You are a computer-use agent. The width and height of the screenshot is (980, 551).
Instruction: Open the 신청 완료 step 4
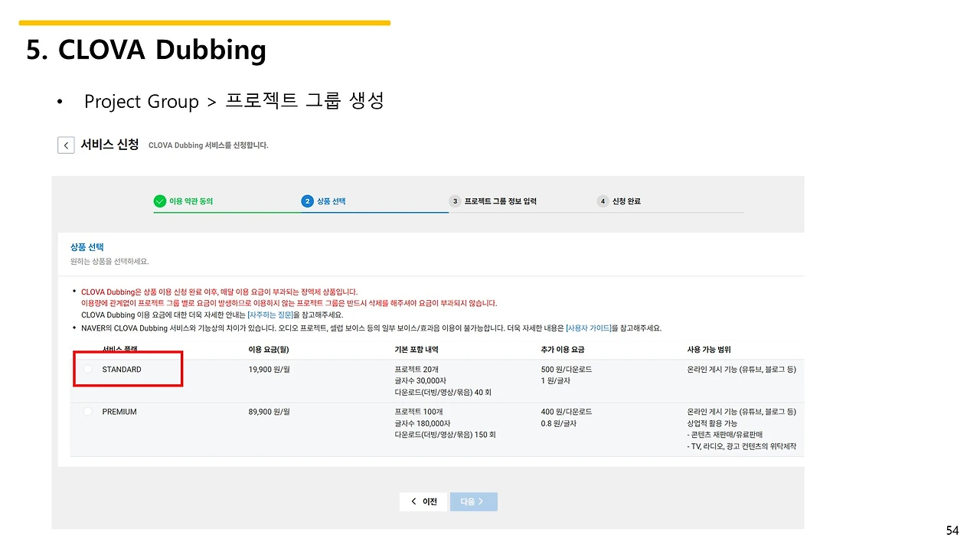coord(619,201)
